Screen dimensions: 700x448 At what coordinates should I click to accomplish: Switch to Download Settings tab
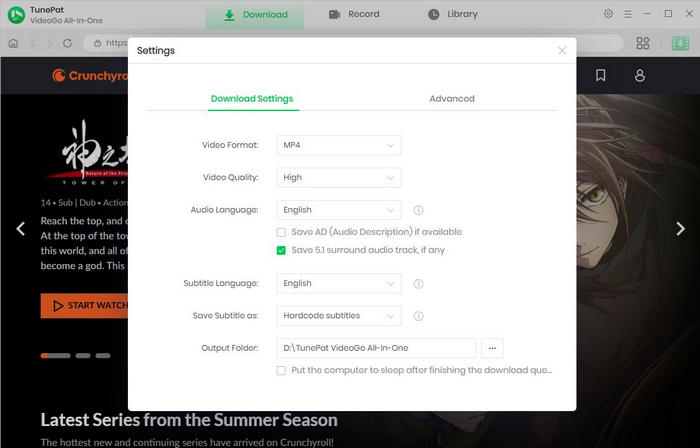coord(252,99)
